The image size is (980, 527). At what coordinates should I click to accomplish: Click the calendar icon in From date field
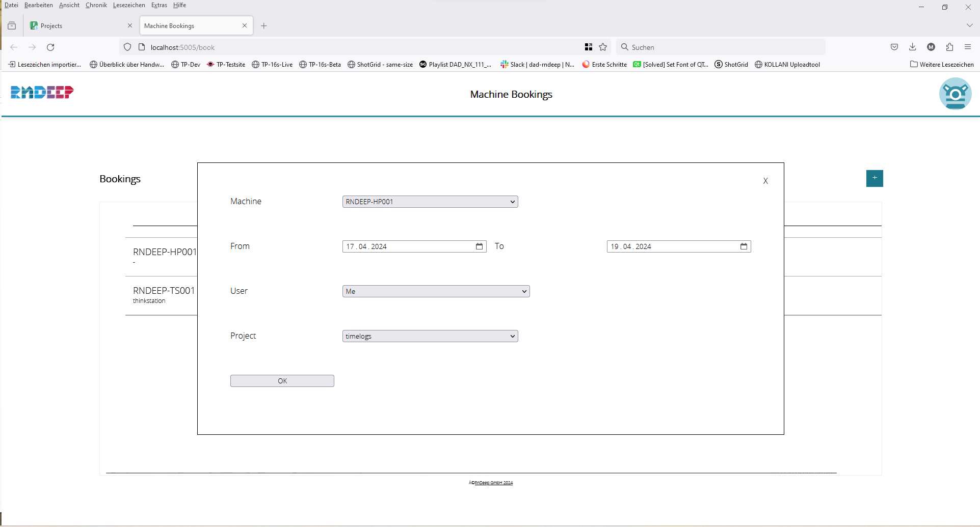click(479, 246)
